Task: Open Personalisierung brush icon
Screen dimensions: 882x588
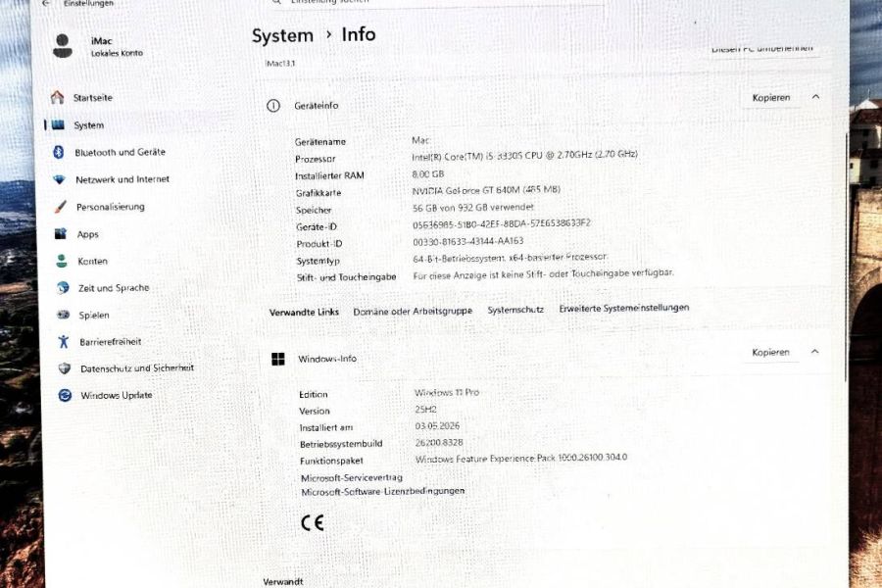Action: pos(60,207)
